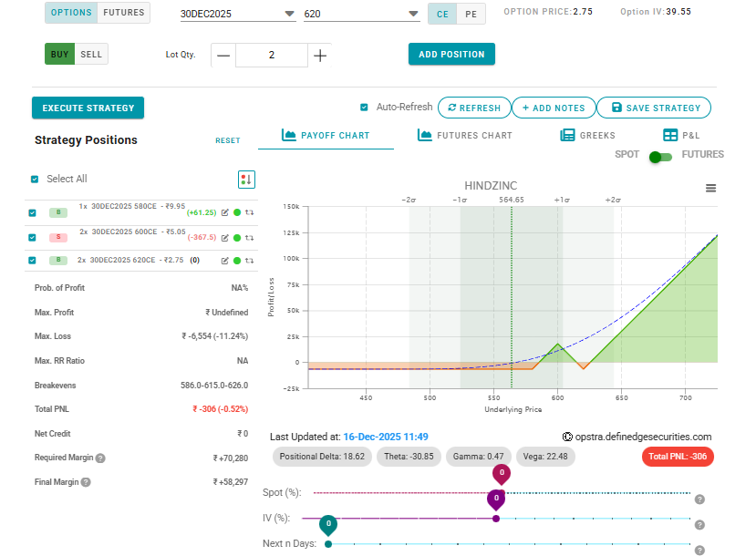Screen dimensions: 756x556
Task: Click the SAVE STRATEGY button
Action: coord(654,108)
